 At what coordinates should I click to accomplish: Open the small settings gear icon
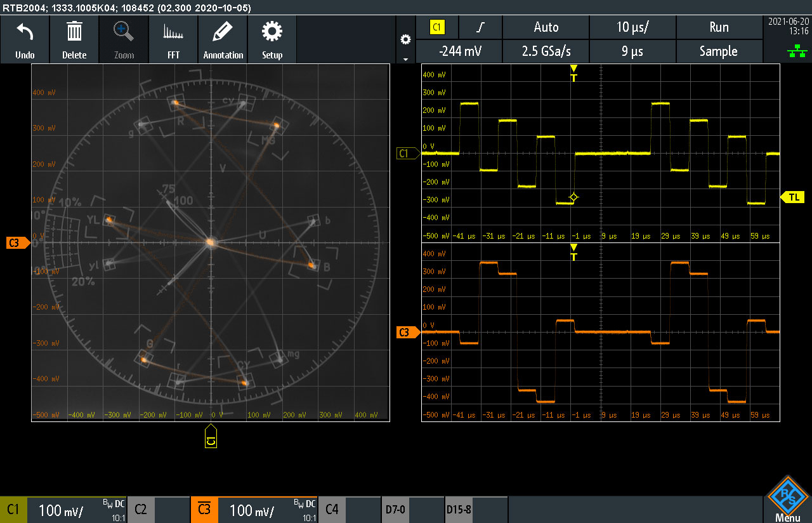406,39
